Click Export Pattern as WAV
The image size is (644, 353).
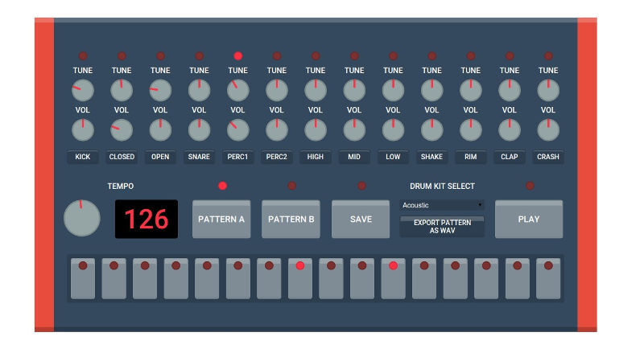(442, 226)
